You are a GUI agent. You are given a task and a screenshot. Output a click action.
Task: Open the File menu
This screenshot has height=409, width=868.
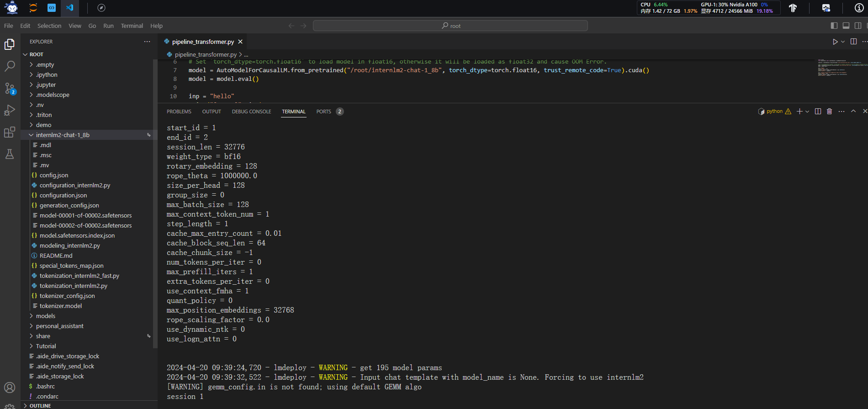click(x=9, y=26)
